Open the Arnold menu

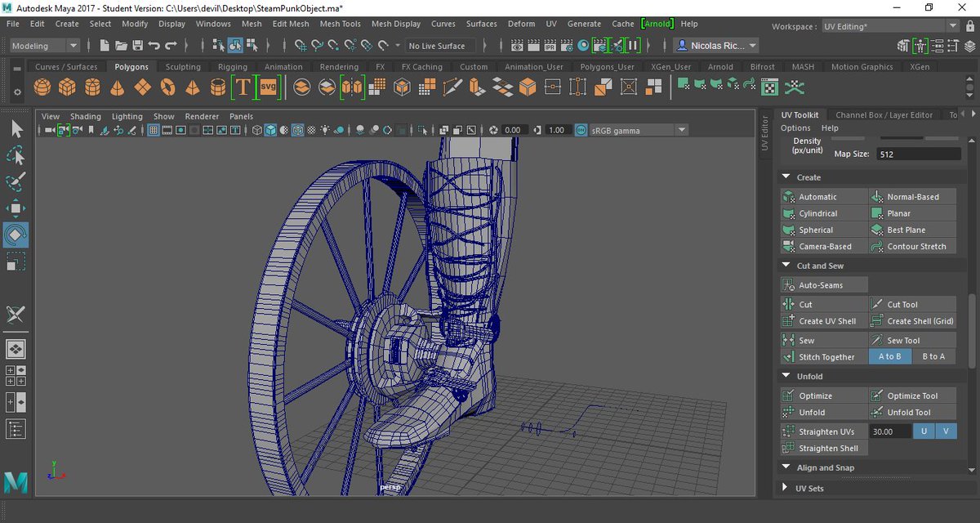657,24
